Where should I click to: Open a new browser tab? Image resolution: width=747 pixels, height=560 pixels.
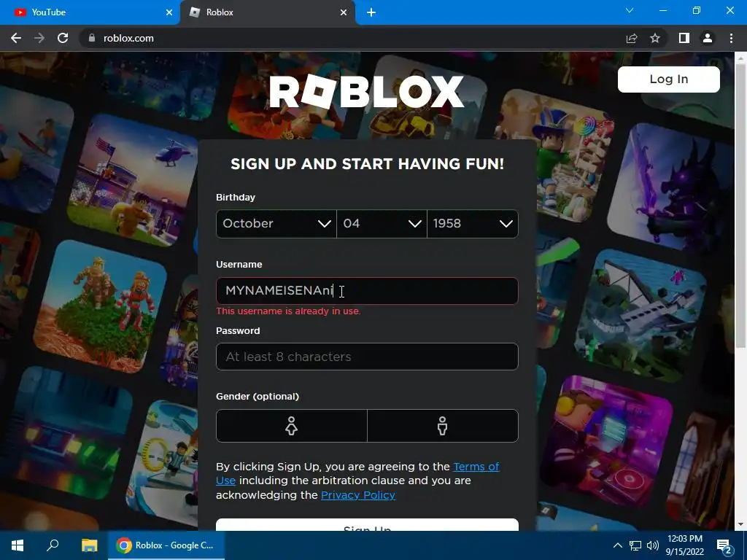tap(371, 12)
